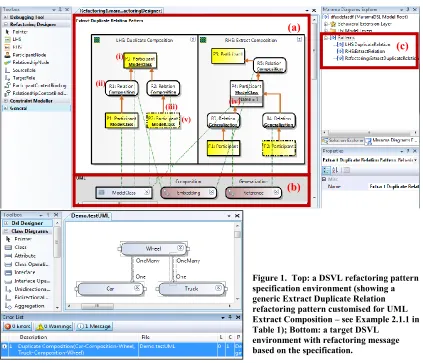Select the Car class shape

110,289
